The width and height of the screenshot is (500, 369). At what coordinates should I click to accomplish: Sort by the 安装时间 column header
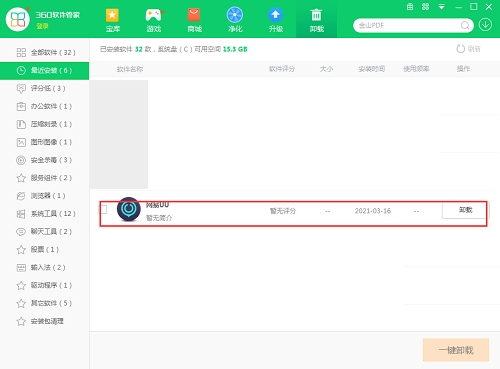[372, 69]
